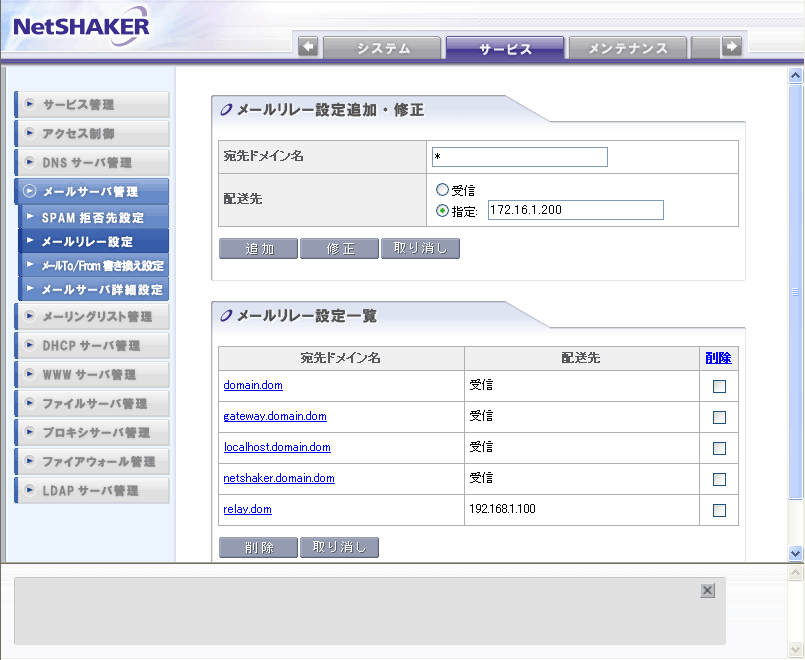Tick the delete checkbox for gateway.domain.dom

coord(719,417)
